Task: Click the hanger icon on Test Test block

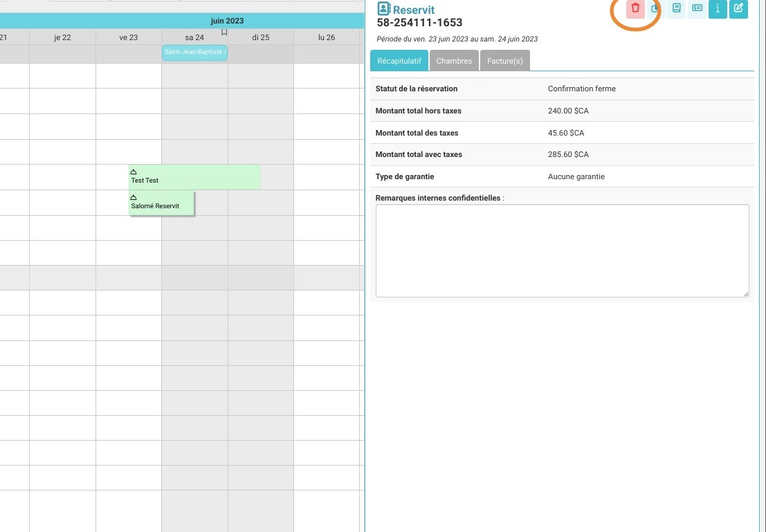Action: pyautogui.click(x=134, y=172)
